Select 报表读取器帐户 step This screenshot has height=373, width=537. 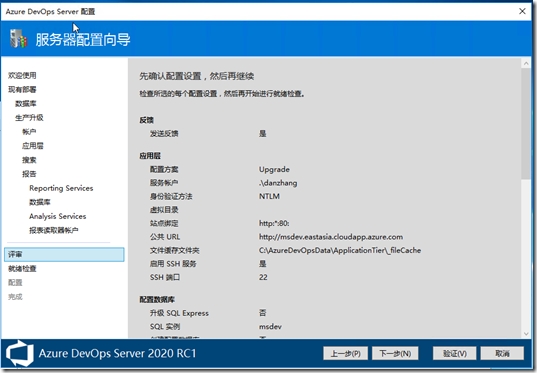click(54, 230)
